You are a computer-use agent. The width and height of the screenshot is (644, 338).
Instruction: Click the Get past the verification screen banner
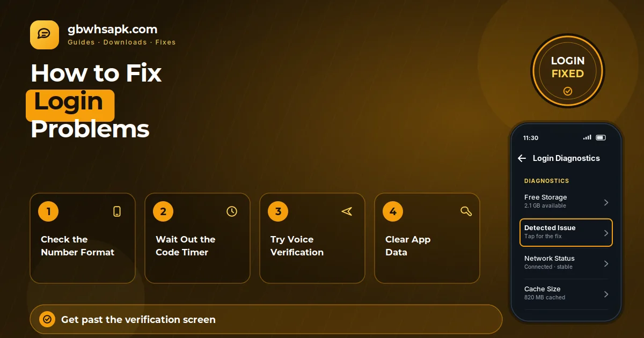click(266, 320)
